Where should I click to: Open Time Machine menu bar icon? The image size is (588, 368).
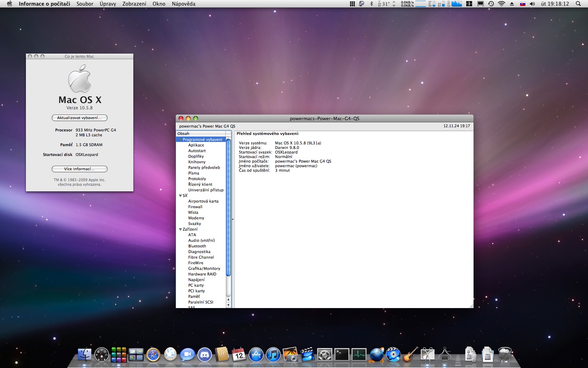pos(491,4)
